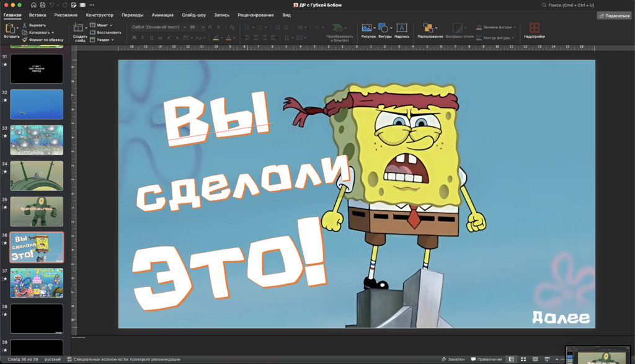Increase font size with the larger A

click(x=210, y=27)
